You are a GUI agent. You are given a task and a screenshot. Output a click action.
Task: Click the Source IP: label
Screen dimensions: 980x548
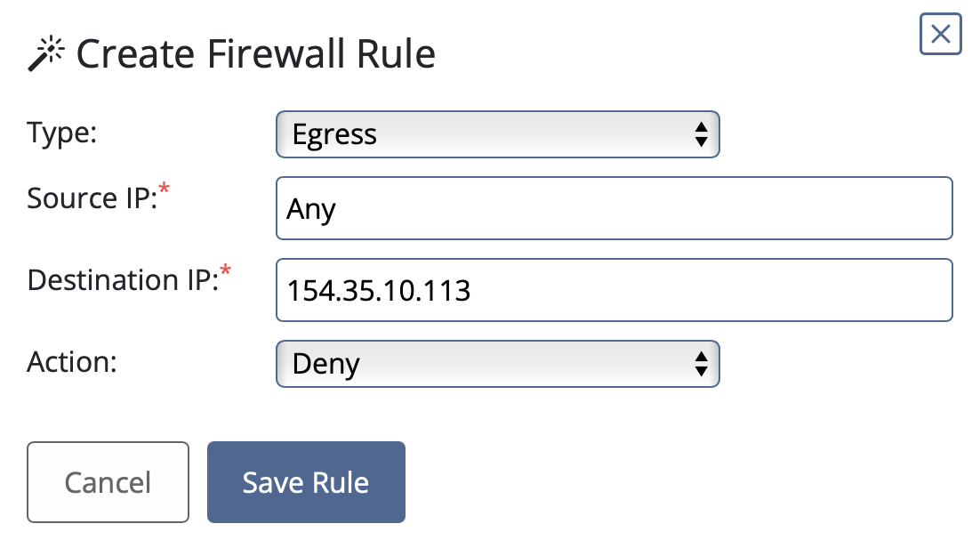click(92, 199)
